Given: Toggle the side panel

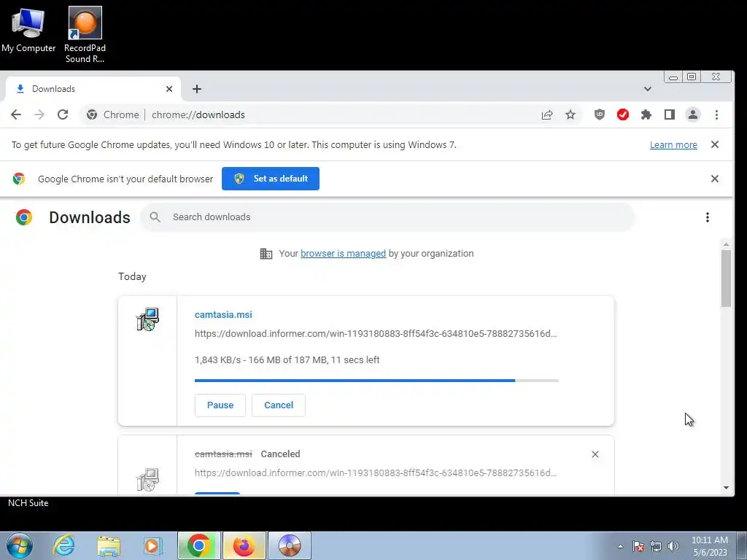Looking at the screenshot, I should pyautogui.click(x=670, y=114).
